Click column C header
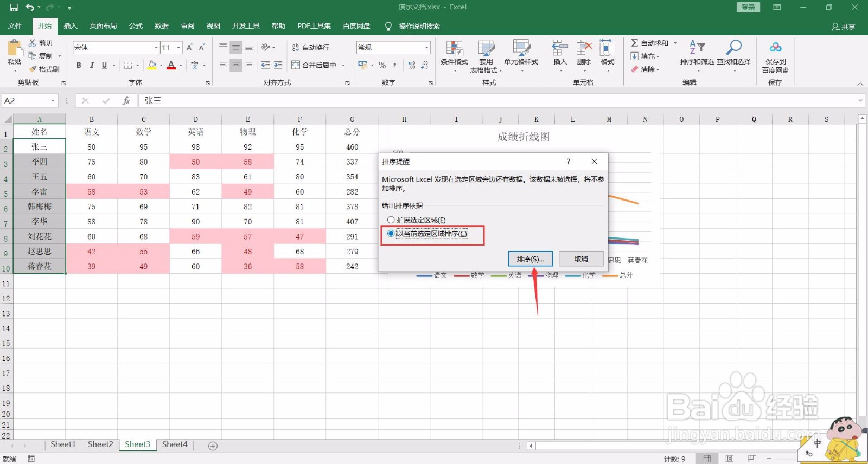Image resolution: width=868 pixels, height=464 pixels. [144, 119]
